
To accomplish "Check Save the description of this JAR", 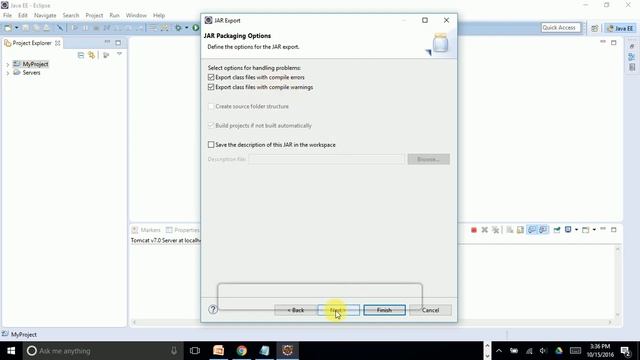I will click(211, 144).
